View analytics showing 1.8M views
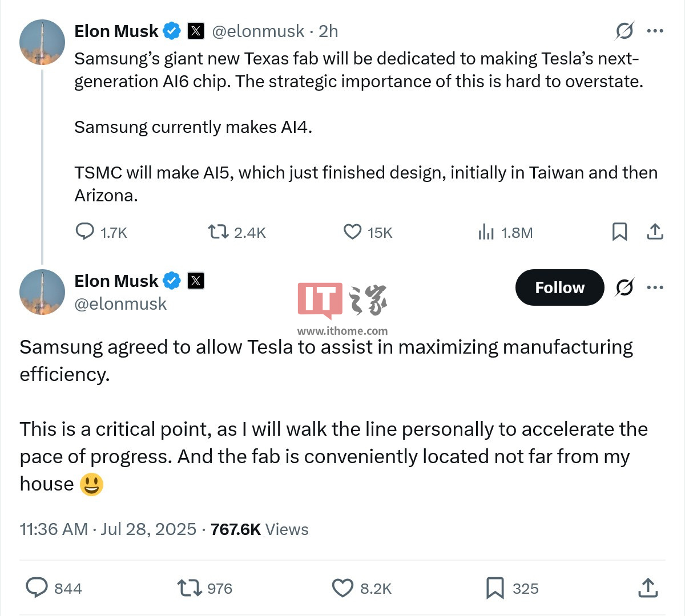Screen dimensions: 685x616 [486, 232]
